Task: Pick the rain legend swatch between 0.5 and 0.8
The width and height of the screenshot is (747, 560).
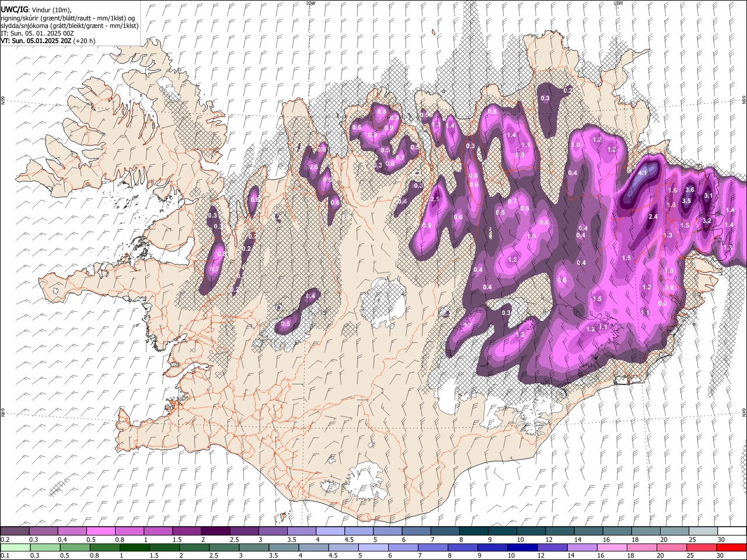Action: point(75,547)
